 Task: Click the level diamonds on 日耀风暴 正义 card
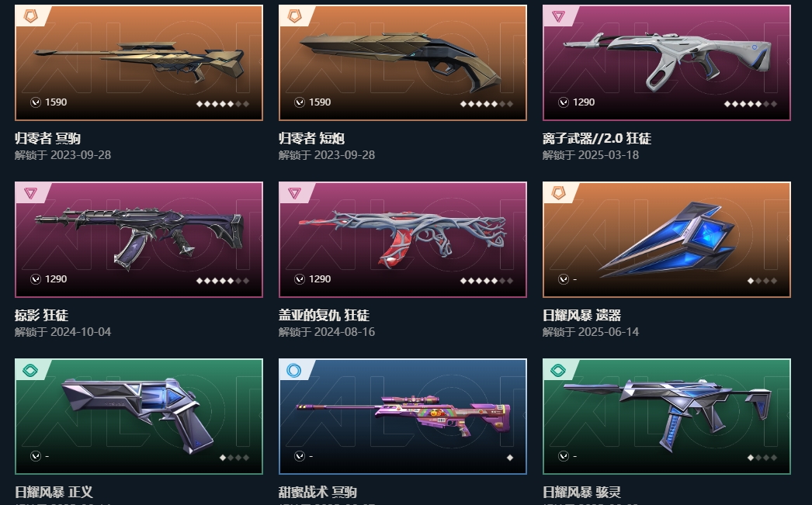pos(234,458)
